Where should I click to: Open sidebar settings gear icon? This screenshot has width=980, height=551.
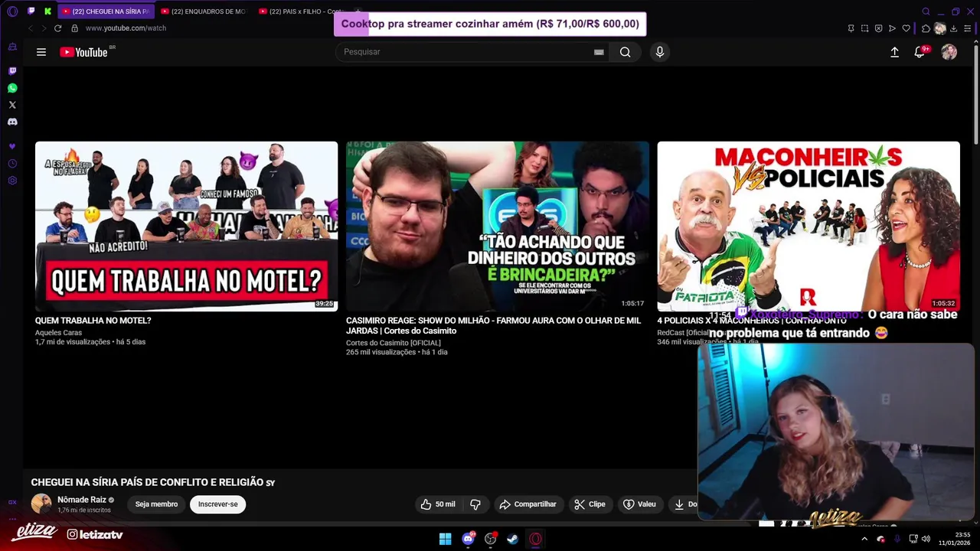point(12,181)
